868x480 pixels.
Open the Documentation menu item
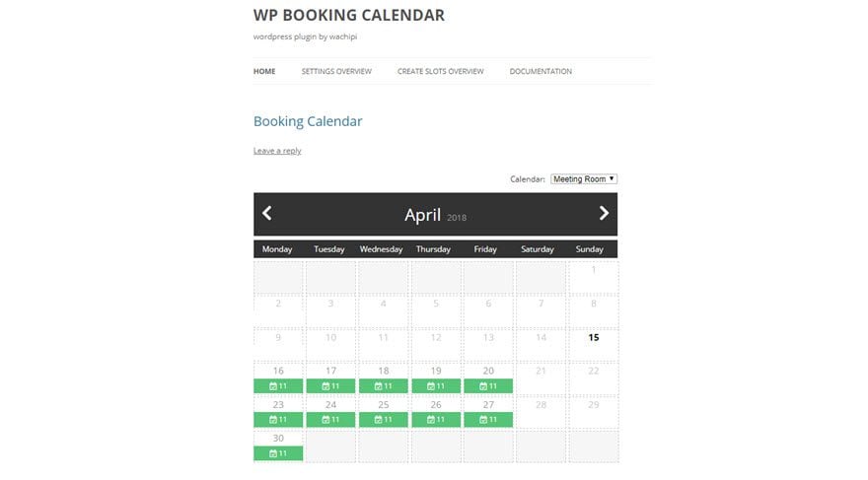tap(541, 71)
